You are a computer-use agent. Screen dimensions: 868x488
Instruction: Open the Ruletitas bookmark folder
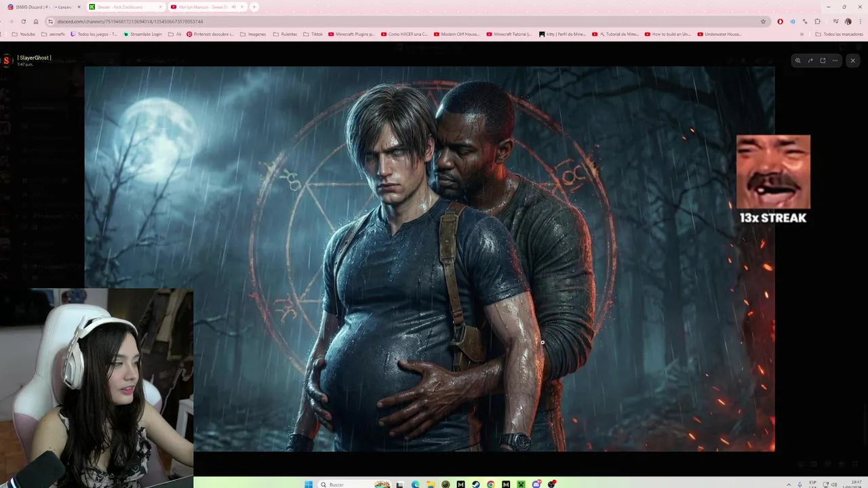pos(285,34)
